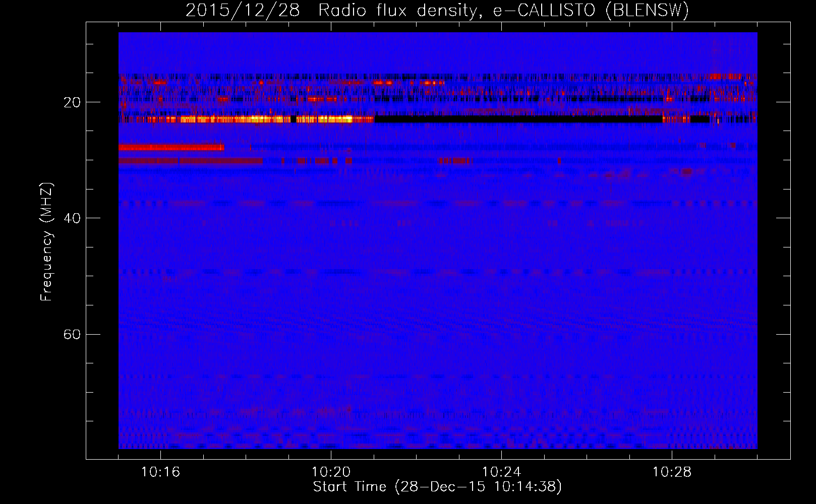Click the 60 frequency tick label

pyautogui.click(x=72, y=335)
